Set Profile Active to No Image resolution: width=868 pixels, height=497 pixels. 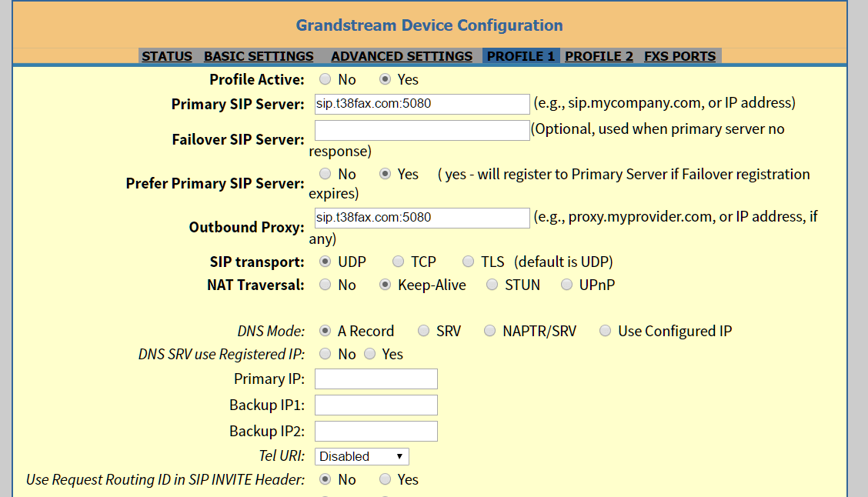325,79
